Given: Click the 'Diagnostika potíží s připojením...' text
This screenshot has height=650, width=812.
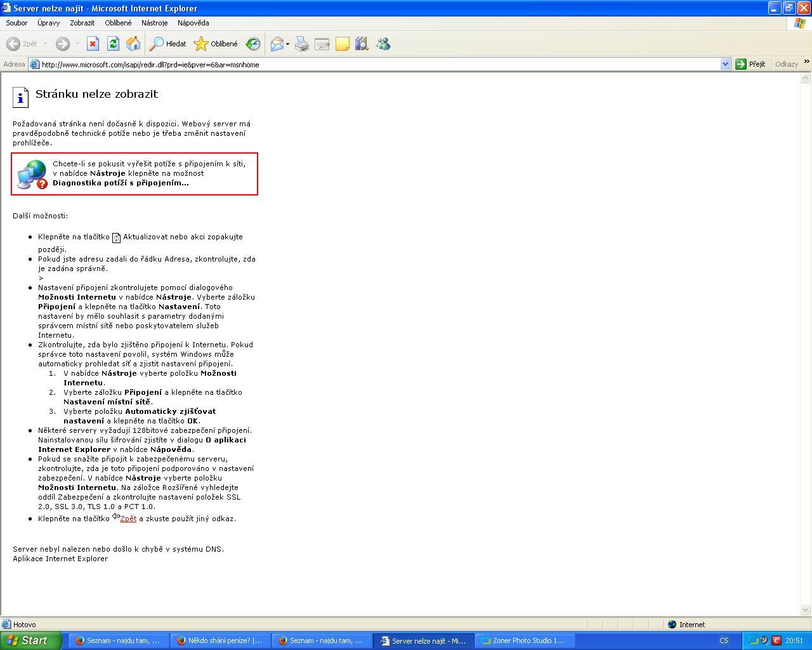Looking at the screenshot, I should pyautogui.click(x=121, y=183).
